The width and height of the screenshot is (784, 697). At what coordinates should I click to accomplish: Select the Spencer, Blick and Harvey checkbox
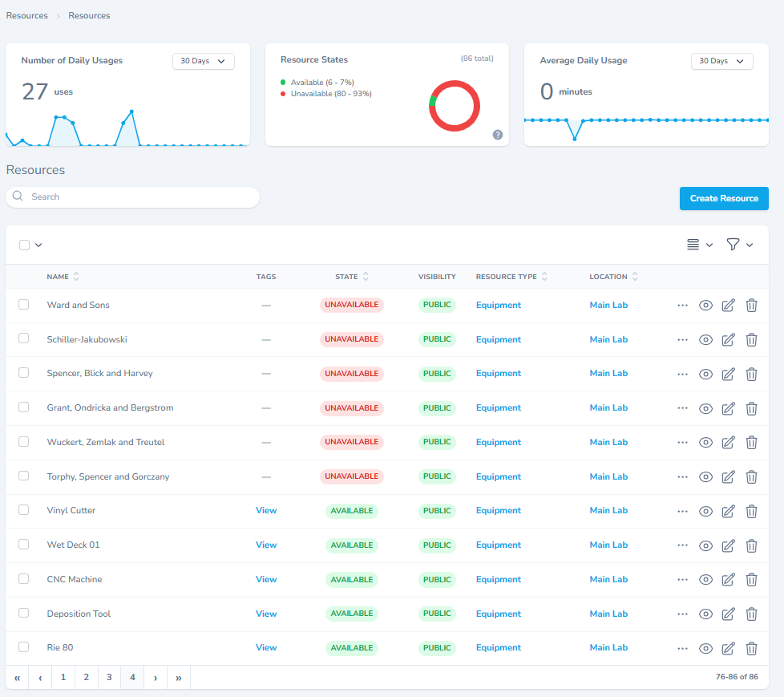(x=24, y=373)
